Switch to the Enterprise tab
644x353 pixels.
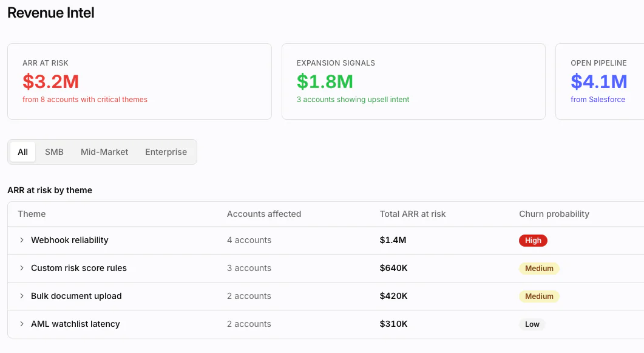[x=166, y=152]
